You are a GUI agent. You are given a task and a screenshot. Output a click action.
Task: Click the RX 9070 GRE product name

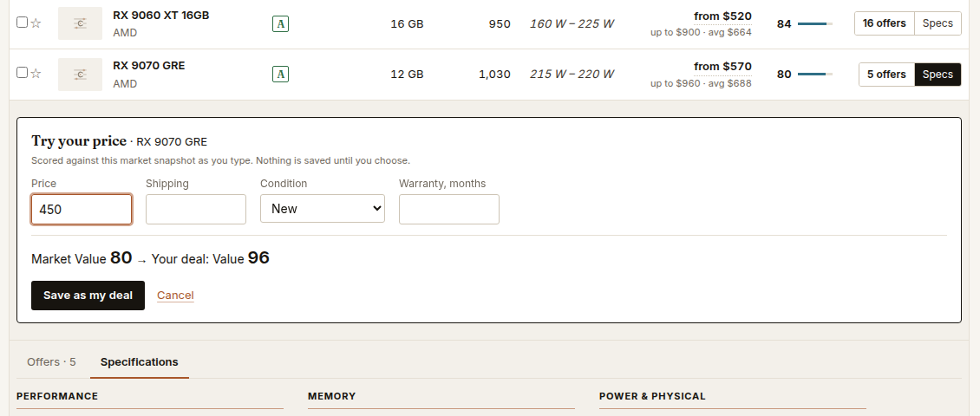click(149, 66)
